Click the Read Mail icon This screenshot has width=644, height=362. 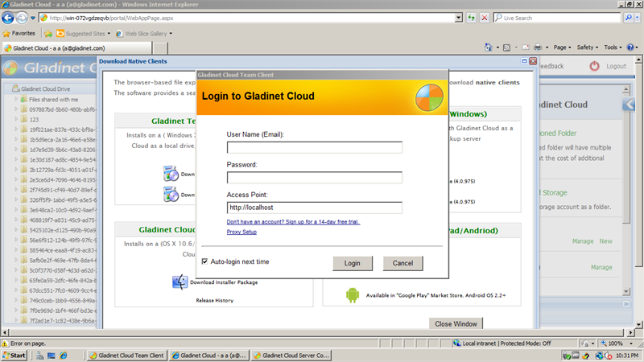526,47
